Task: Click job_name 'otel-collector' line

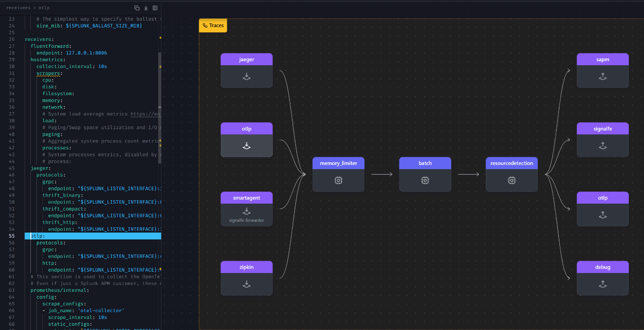Action: click(83, 310)
